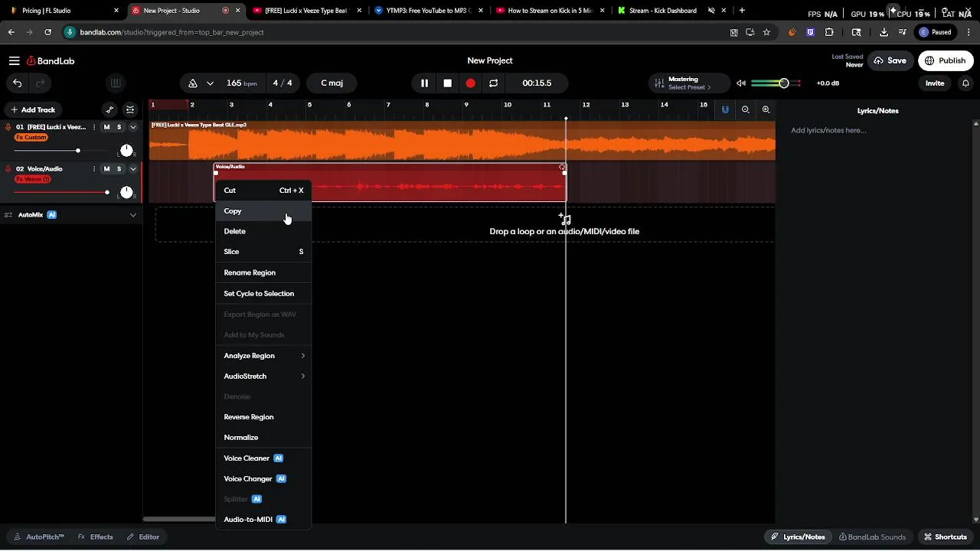Image resolution: width=980 pixels, height=551 pixels.
Task: Mute the Voice/Audio track
Action: point(106,169)
